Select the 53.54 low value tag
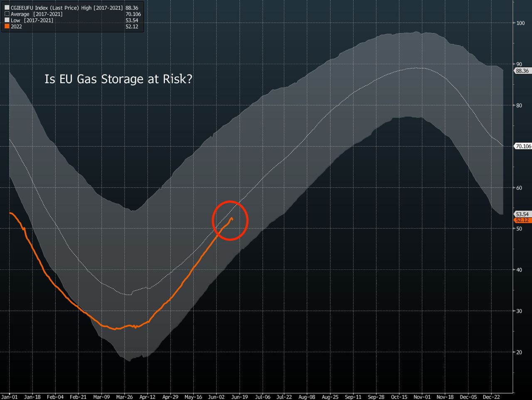The height and width of the screenshot is (400, 532). point(522,214)
